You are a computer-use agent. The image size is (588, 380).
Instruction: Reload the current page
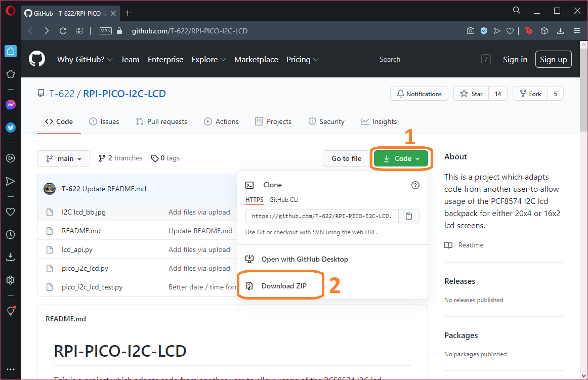coord(63,31)
